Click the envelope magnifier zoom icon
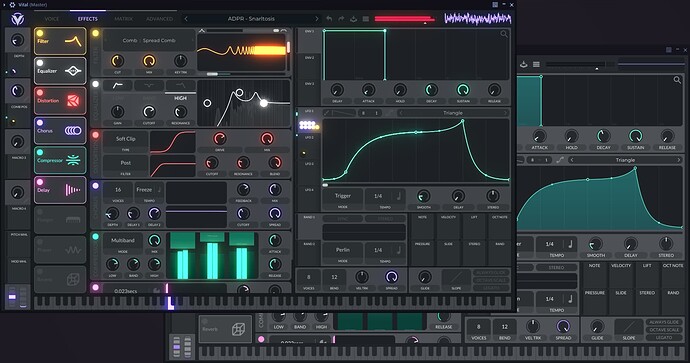 click(504, 34)
